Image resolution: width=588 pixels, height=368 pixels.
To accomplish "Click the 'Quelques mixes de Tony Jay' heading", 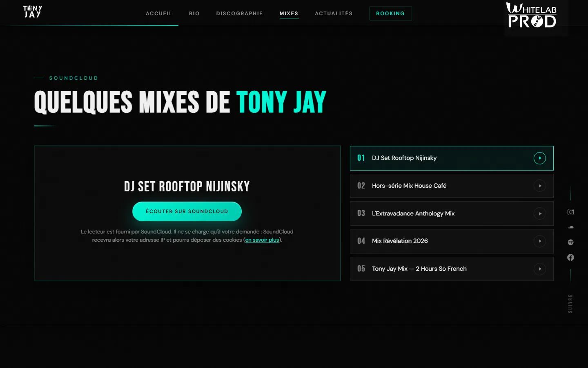I will coord(180,102).
